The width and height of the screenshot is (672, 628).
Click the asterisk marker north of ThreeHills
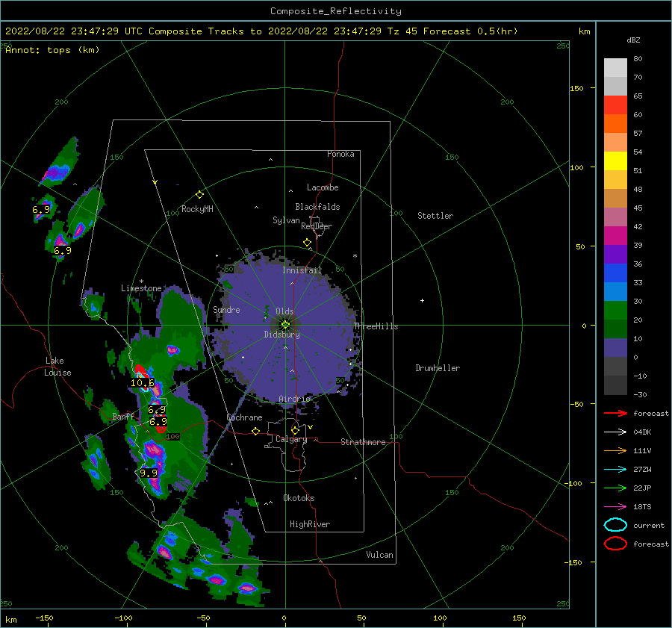tap(355, 256)
